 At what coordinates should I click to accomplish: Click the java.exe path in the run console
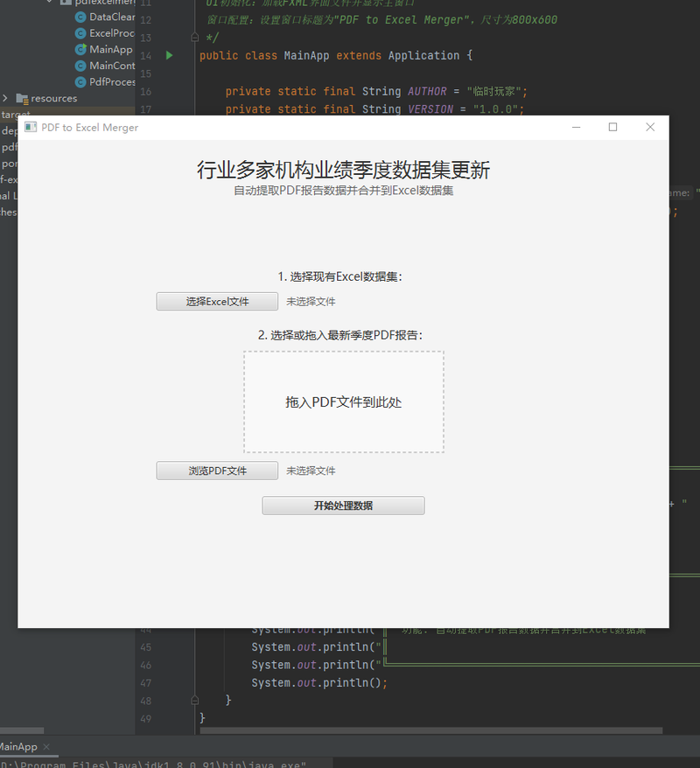(153, 765)
